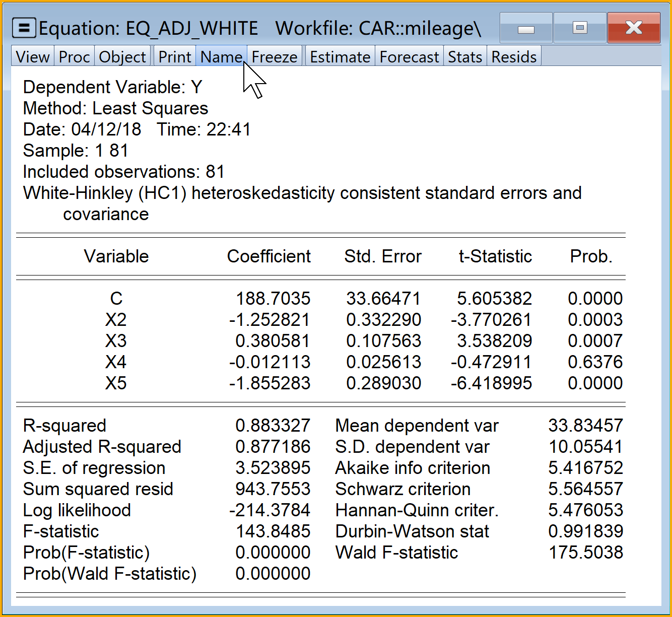
Task: Close the EQ_ADJ_WHITE equation window
Action: coord(634,28)
